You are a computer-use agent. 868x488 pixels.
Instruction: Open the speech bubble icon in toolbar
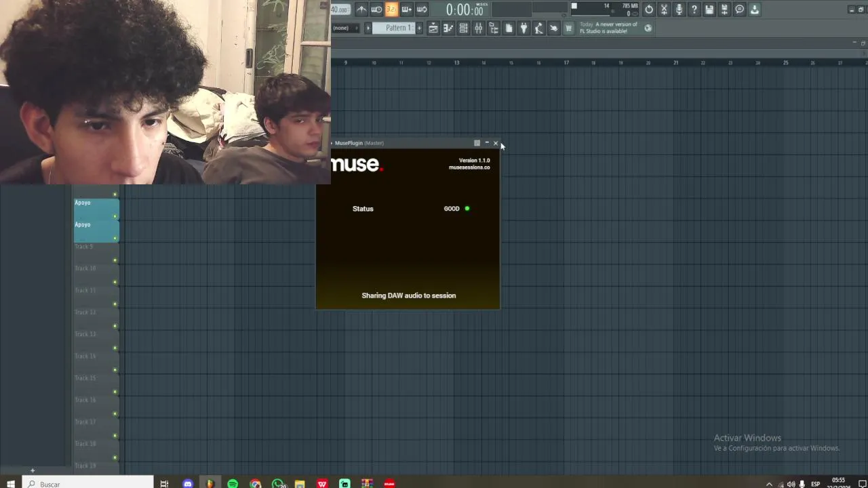click(740, 9)
